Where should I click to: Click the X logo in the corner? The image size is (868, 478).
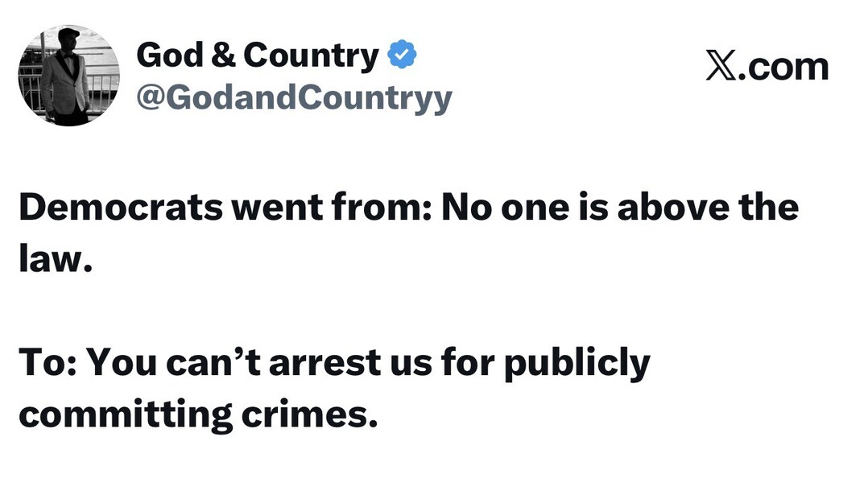721,65
